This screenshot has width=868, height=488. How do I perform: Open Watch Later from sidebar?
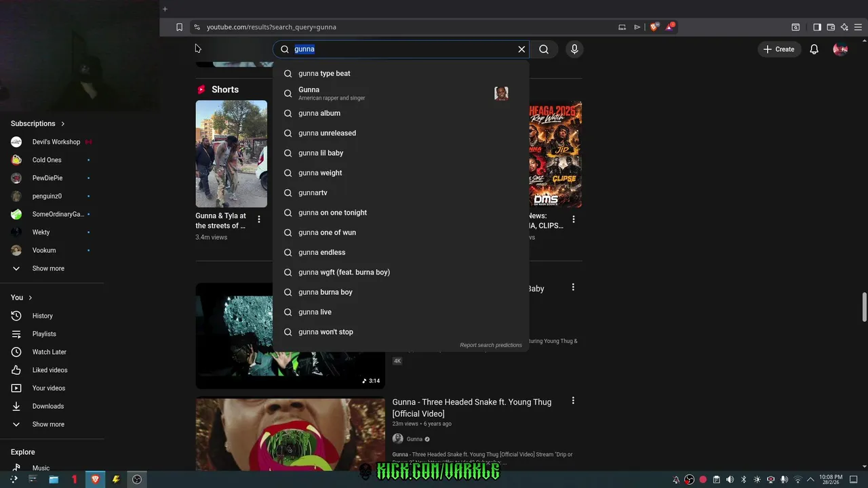[x=52, y=352]
